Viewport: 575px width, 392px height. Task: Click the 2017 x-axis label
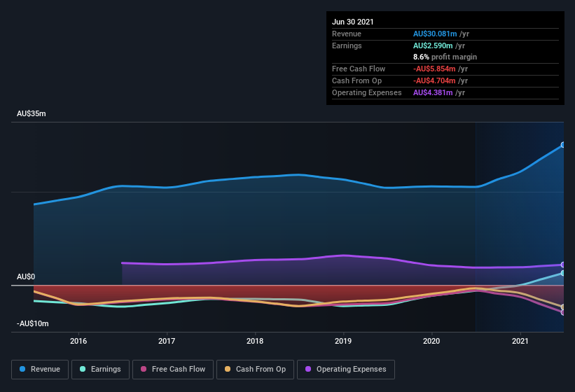(x=167, y=341)
